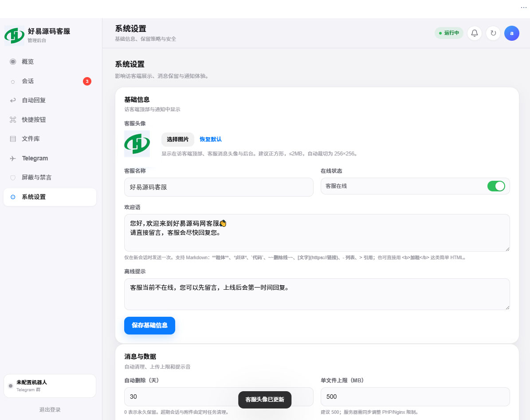Click the 自动回复 reply arrow icon

13,100
